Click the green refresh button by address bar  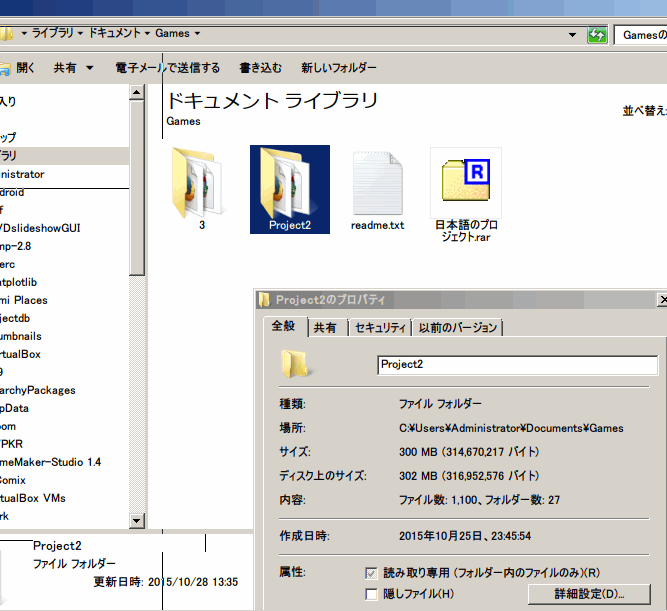(597, 35)
